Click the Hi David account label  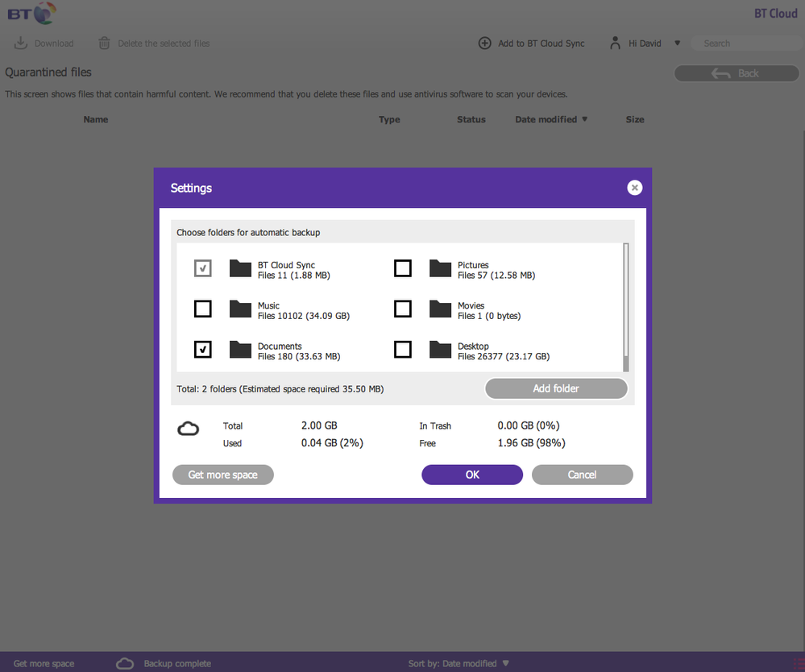pyautogui.click(x=645, y=44)
